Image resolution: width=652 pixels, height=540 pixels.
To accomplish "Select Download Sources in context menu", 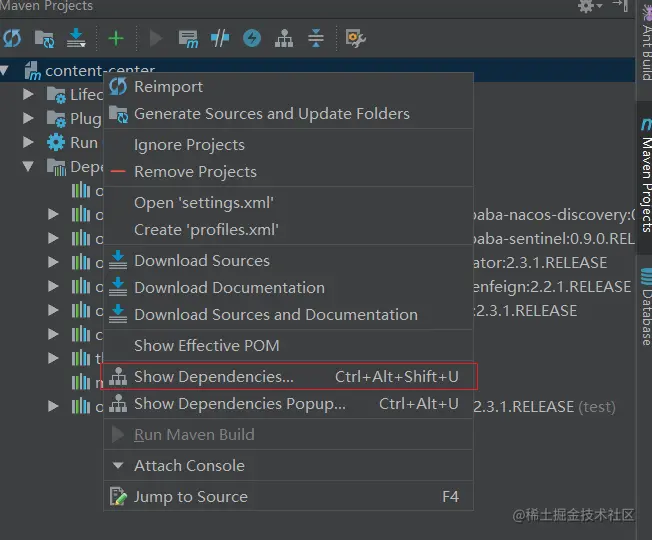I will click(x=289, y=261).
